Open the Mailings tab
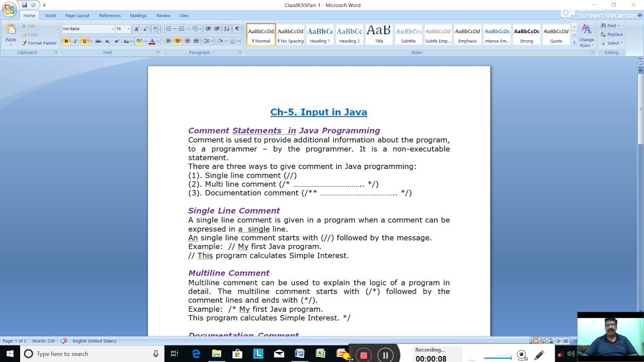 coord(138,16)
